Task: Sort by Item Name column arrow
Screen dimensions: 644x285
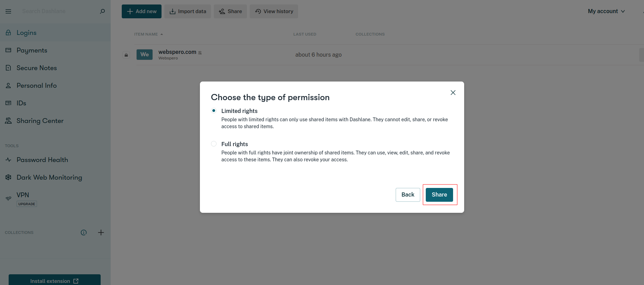Action: click(162, 34)
